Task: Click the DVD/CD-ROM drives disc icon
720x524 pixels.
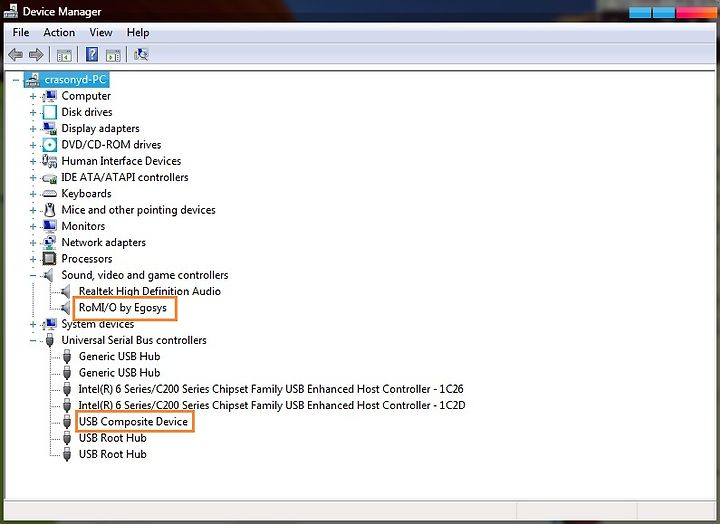Action: (x=50, y=145)
